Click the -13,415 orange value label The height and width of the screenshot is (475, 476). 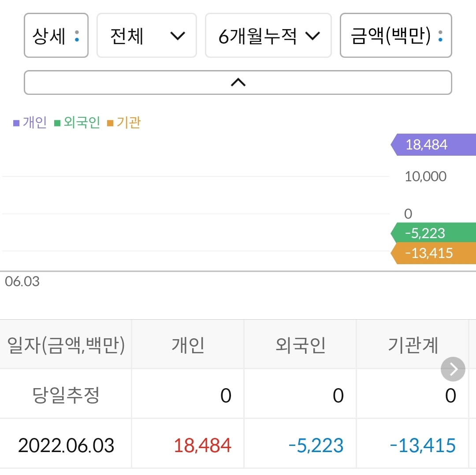coord(429,253)
